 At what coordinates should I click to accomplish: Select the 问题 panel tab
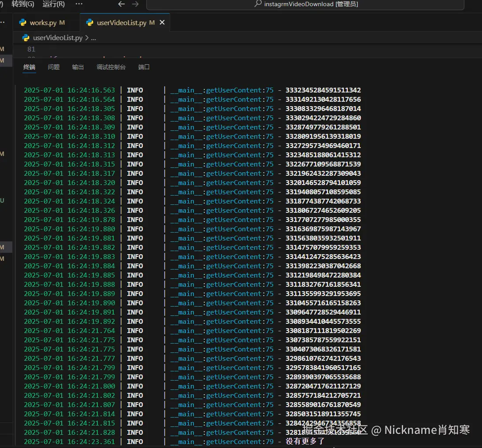(54, 67)
